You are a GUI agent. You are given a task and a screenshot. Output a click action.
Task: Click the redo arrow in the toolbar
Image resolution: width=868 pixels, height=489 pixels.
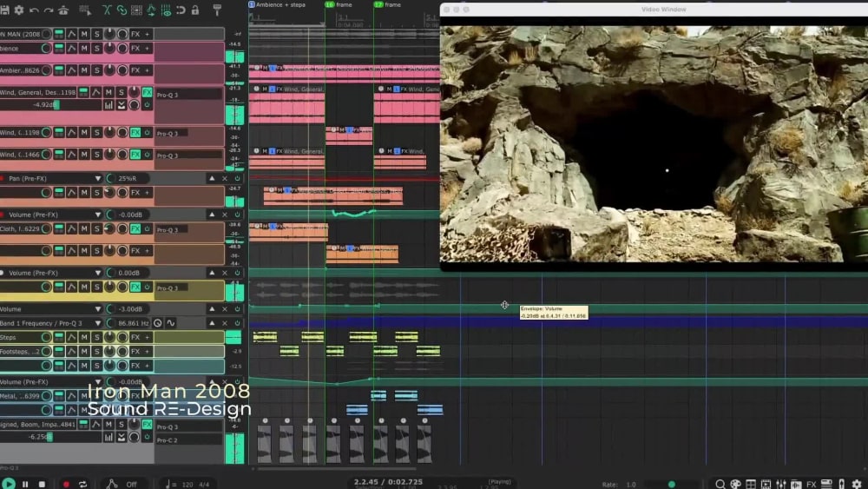coord(49,10)
